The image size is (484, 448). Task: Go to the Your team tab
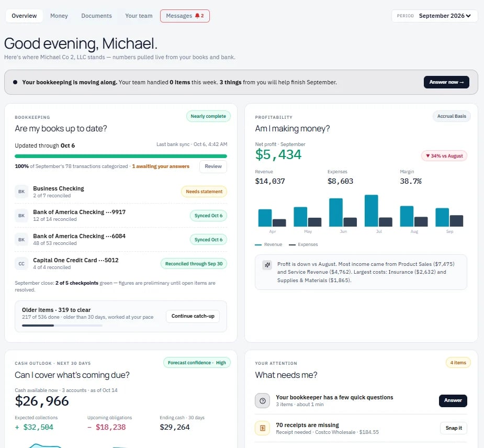[139, 16]
